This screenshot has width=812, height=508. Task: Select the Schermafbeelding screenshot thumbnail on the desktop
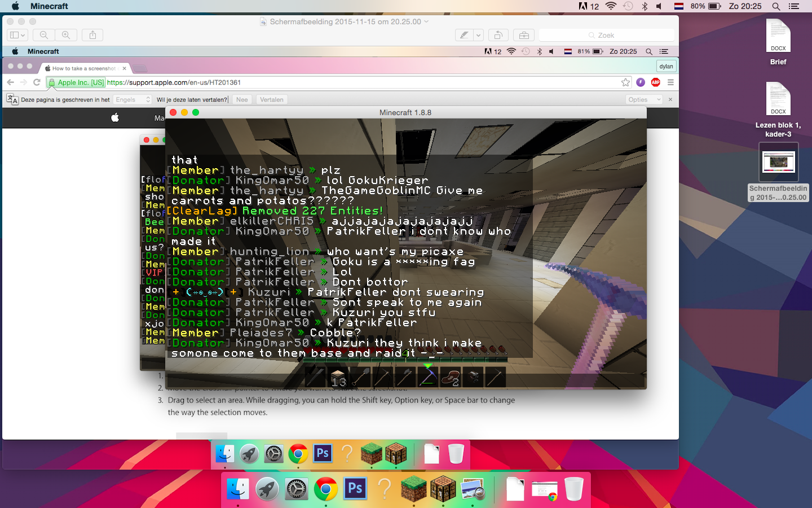778,172
